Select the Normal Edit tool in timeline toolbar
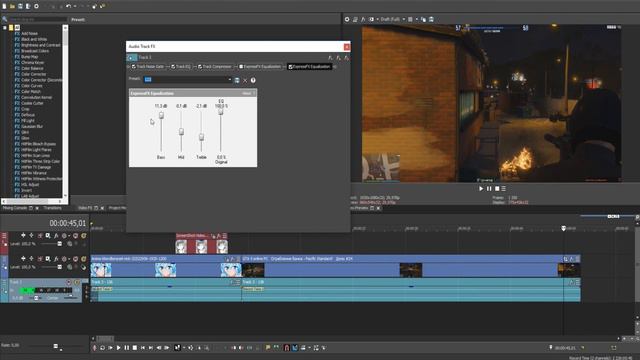Screen dimensions: 640x360 [x=177, y=348]
